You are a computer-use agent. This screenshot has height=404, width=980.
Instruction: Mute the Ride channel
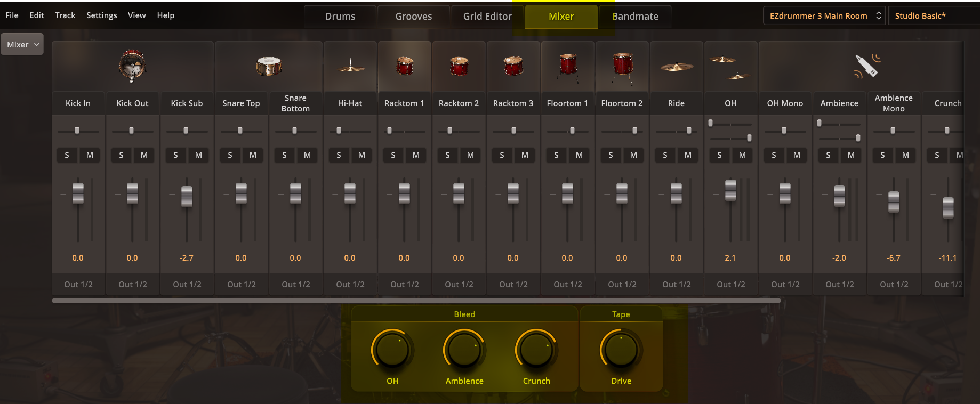click(x=688, y=155)
